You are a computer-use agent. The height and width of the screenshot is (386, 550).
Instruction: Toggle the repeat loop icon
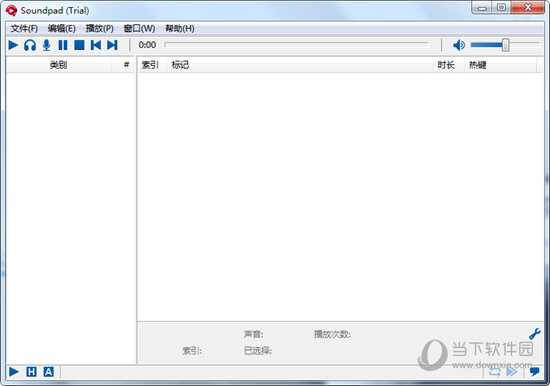(x=495, y=372)
